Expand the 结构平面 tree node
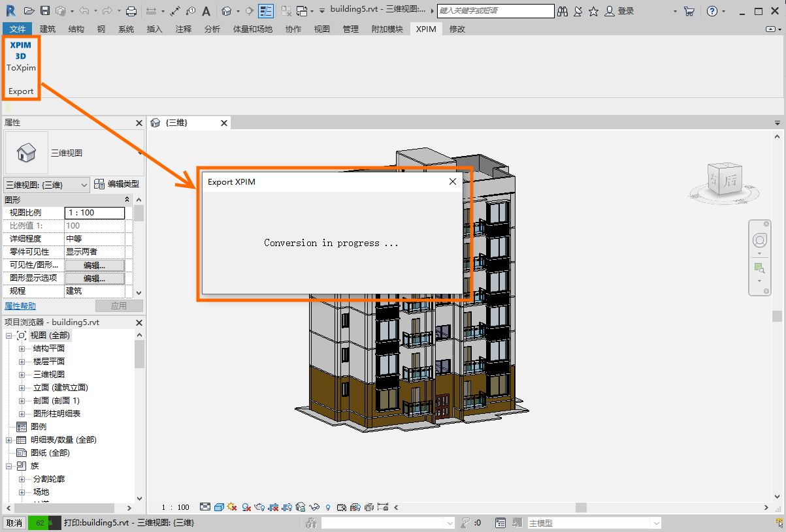This screenshot has width=786, height=532. coord(22,349)
